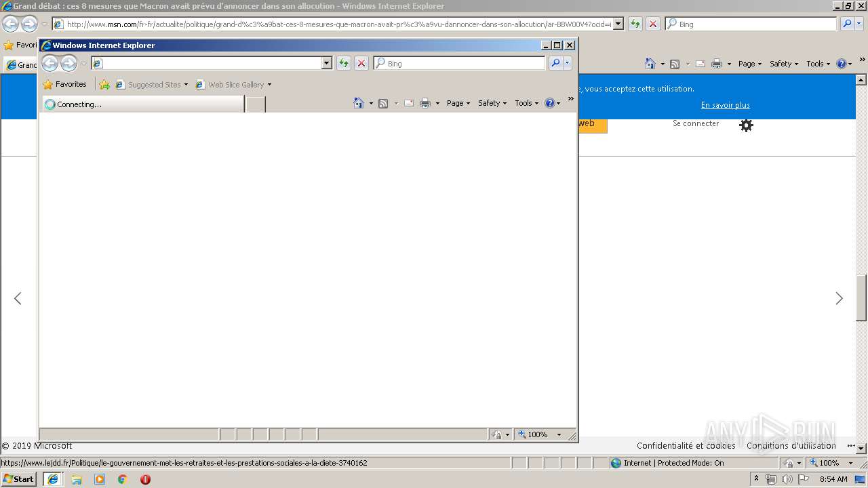Click Stop icon in front IE window
868x488 pixels.
[361, 63]
